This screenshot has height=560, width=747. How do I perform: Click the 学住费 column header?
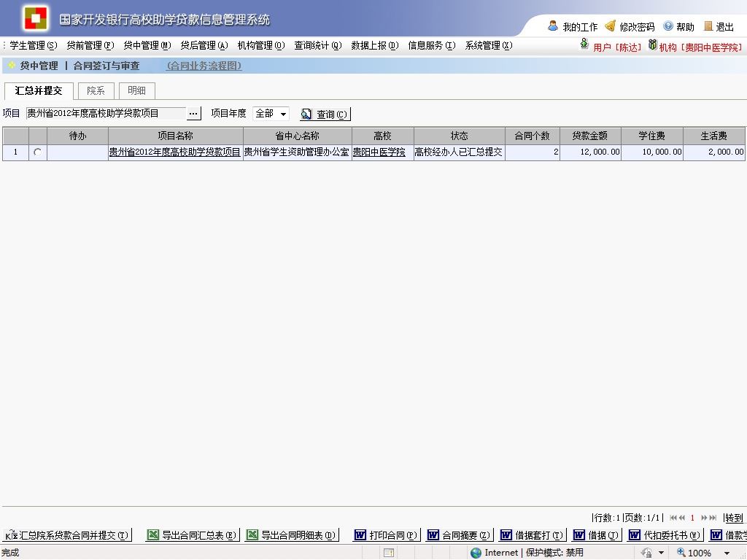pyautogui.click(x=651, y=136)
